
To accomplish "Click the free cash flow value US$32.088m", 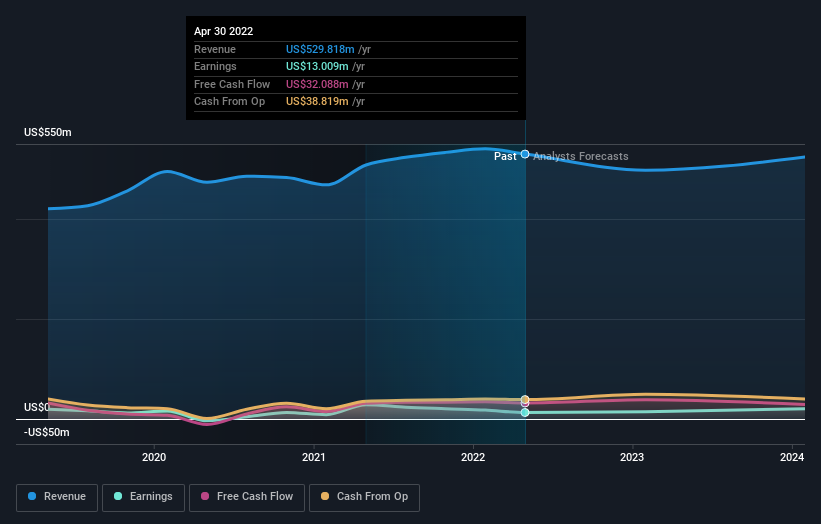I will 317,84.
